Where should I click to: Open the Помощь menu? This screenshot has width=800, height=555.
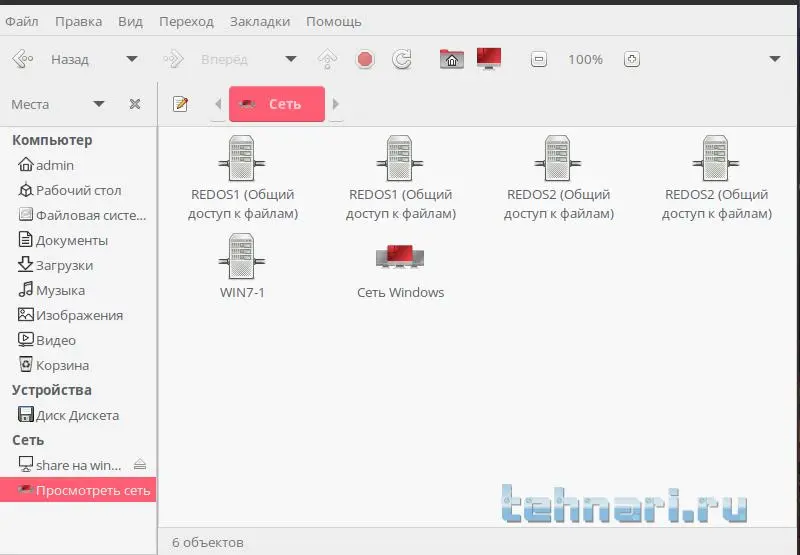334,22
